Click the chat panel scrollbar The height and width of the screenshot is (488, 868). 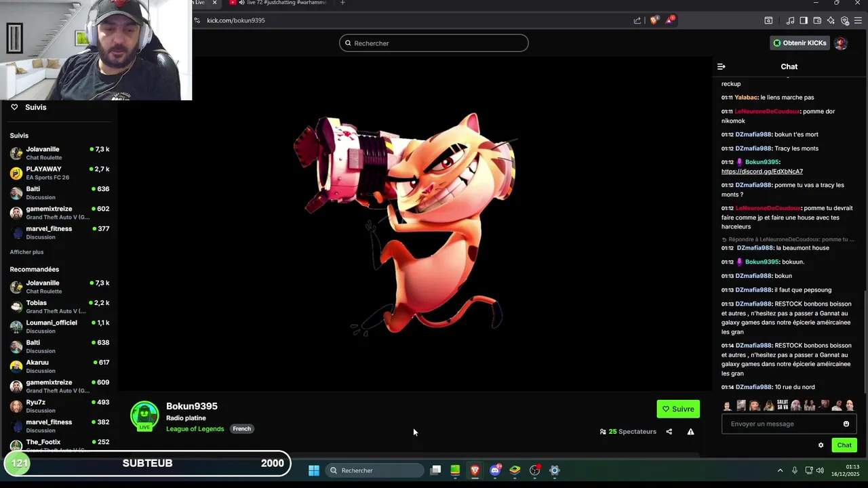click(865, 342)
